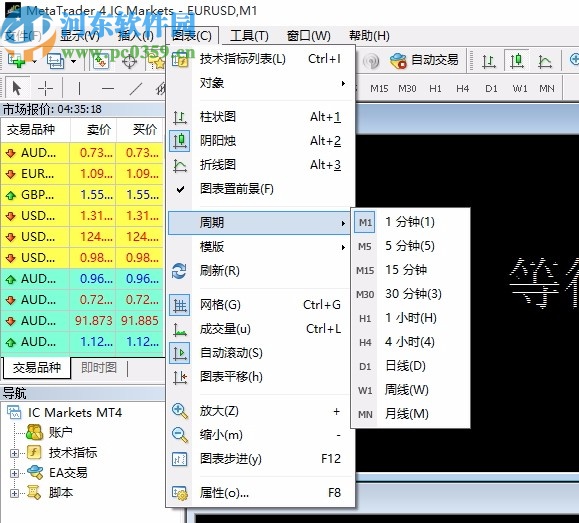Switch timeframe to W1 on toolbar

(x=520, y=89)
